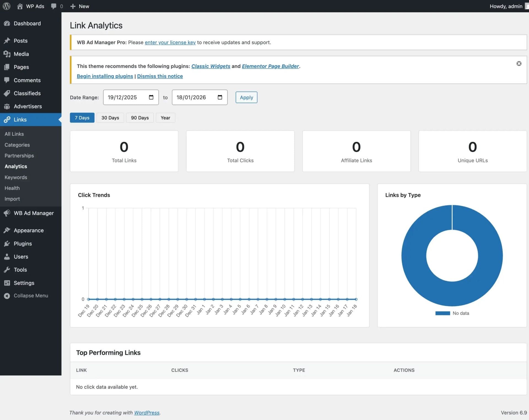529x420 pixels.
Task: Click the Total Links stat card
Action: point(124,151)
